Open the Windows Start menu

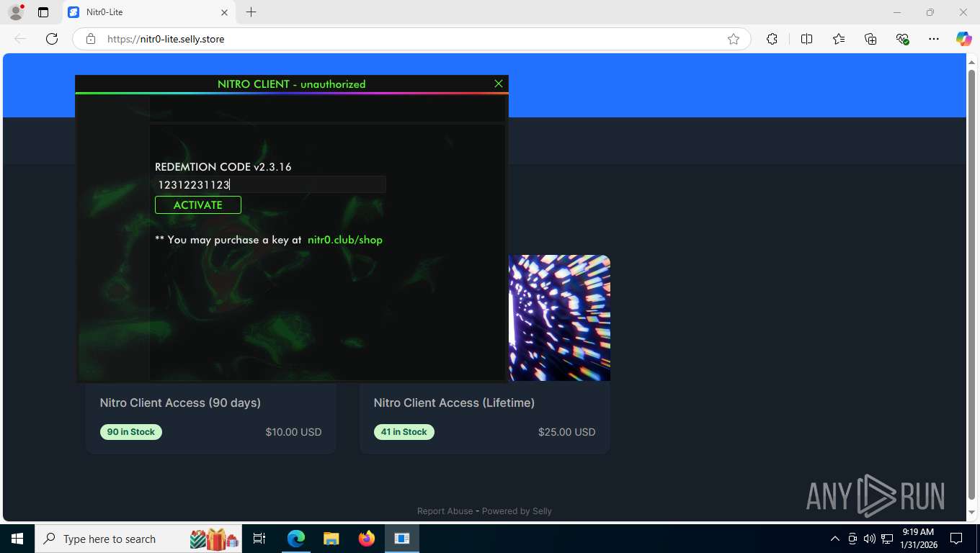17,539
